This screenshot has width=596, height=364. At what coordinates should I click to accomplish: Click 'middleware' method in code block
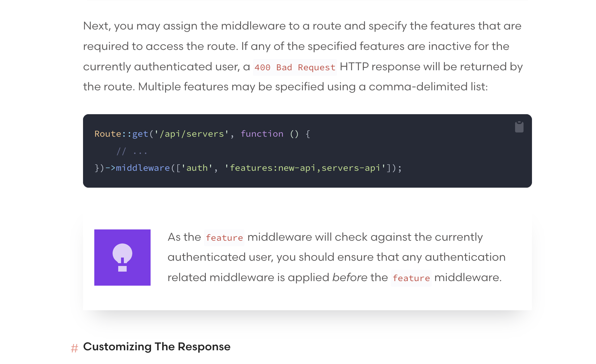coord(143,168)
